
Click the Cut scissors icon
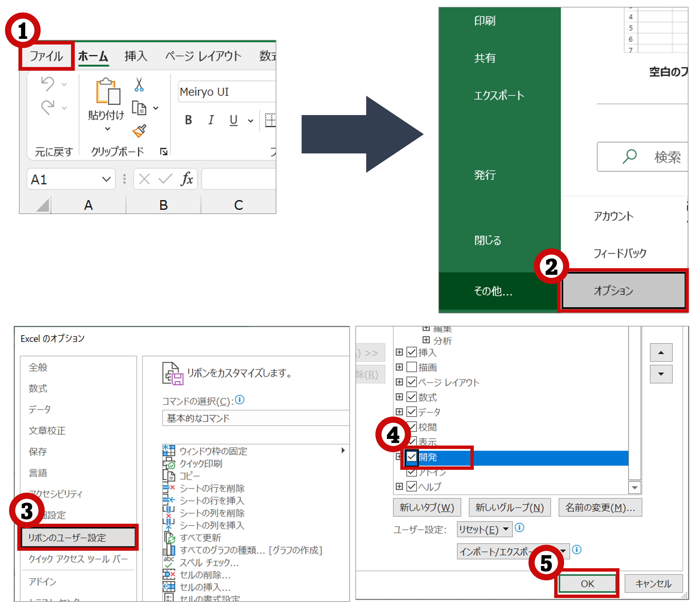click(139, 85)
